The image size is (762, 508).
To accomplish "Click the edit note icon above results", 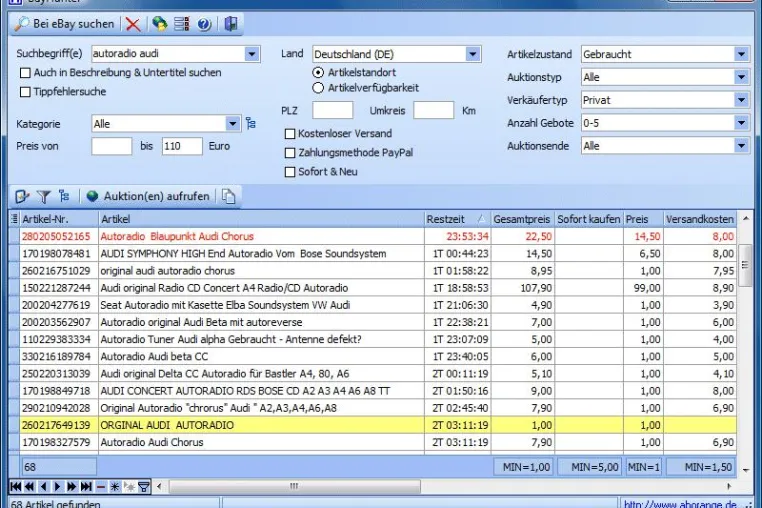I will [22, 196].
